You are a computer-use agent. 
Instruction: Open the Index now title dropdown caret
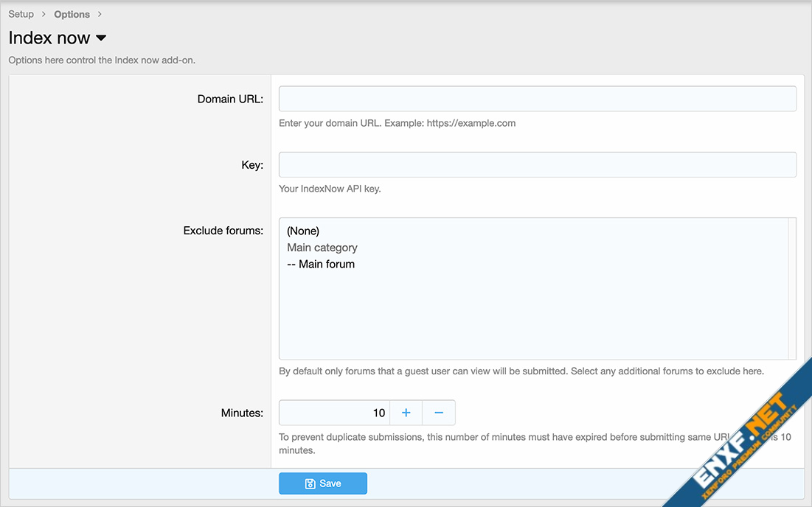tap(101, 38)
